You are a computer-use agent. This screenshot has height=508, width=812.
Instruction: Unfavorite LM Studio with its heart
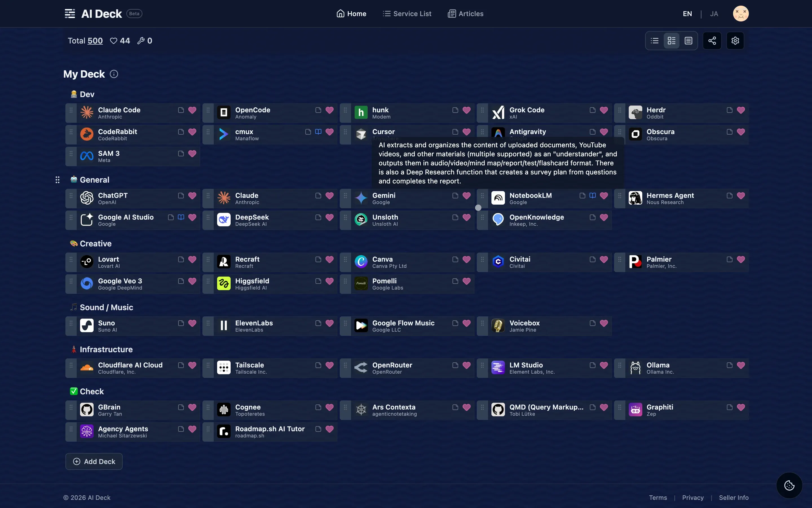coord(604,365)
